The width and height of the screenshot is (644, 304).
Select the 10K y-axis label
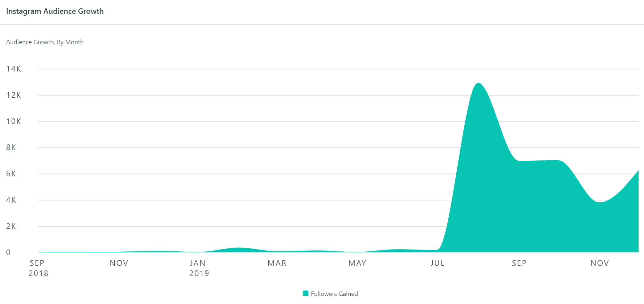coord(13,122)
